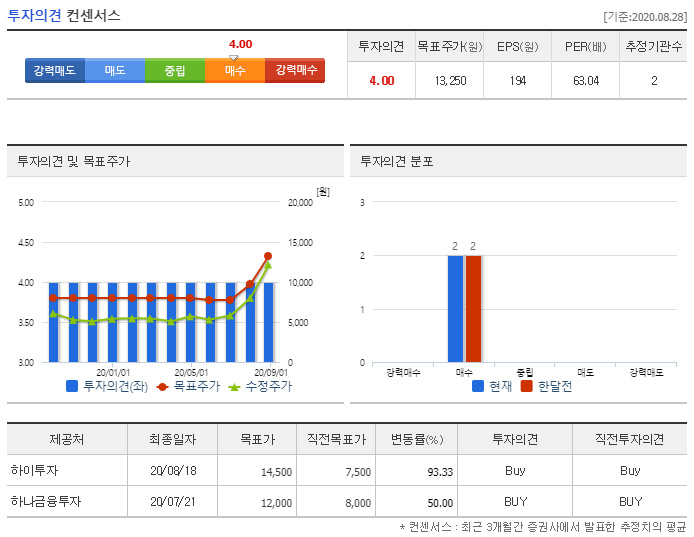Click the 63.04 PER value

(586, 81)
